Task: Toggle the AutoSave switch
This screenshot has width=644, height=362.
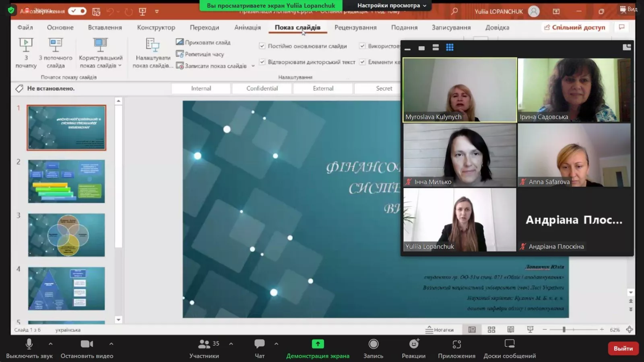Action: 77,11
